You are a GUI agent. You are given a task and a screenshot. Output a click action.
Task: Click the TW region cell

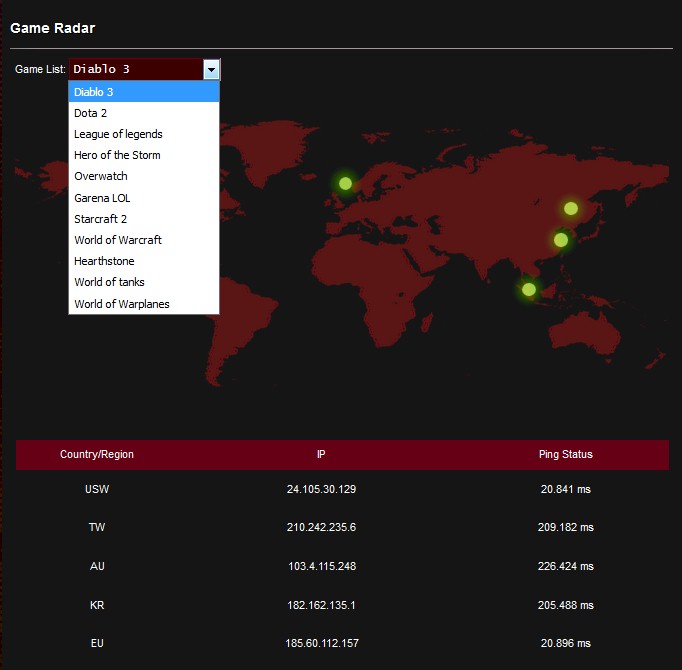(97, 527)
